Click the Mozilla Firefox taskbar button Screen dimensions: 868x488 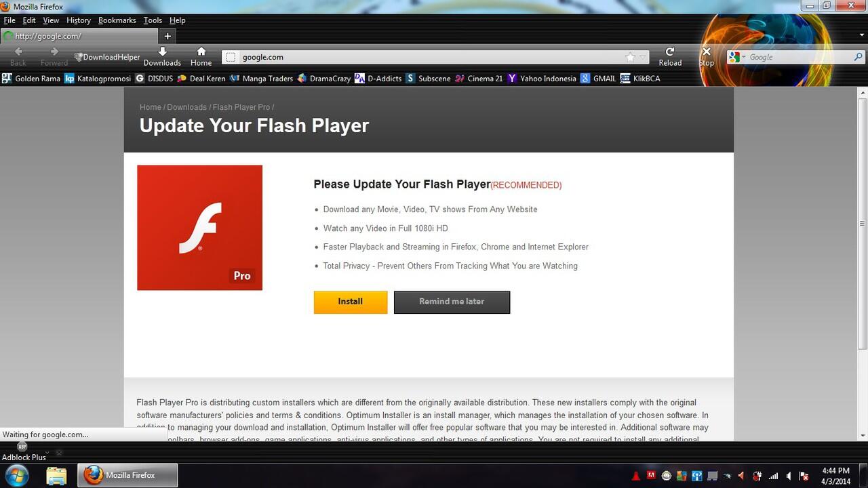point(127,475)
